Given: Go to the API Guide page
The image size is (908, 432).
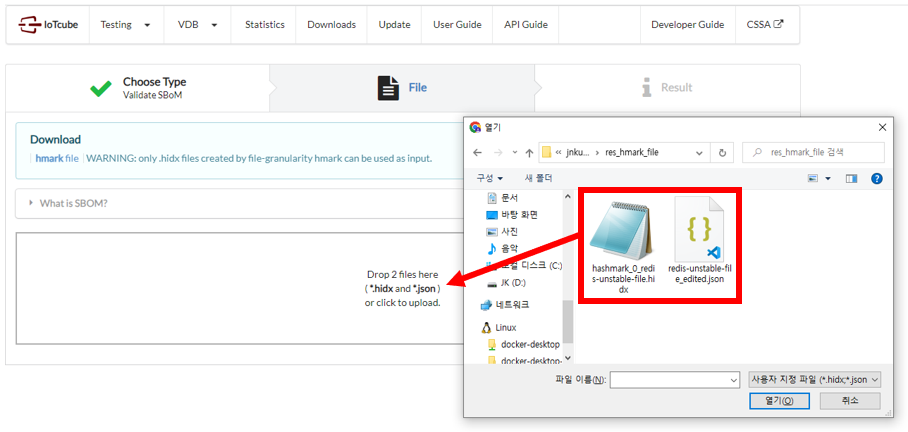Looking at the screenshot, I should tap(525, 25).
